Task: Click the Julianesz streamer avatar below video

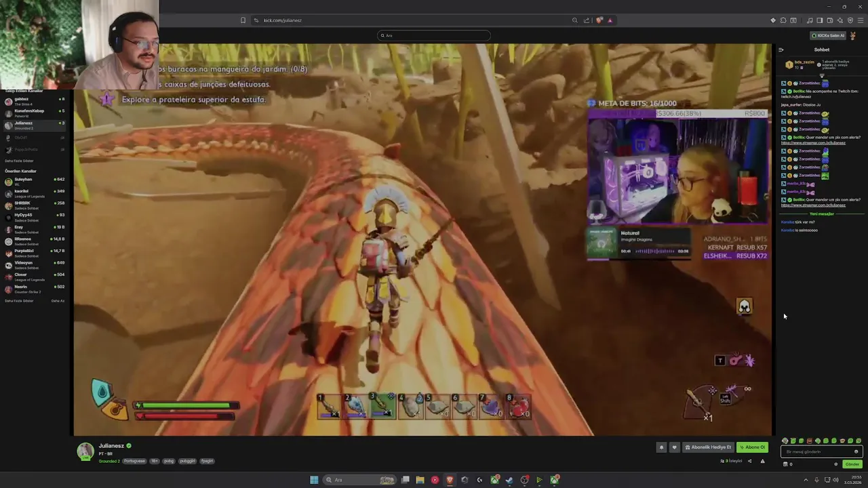Action: pyautogui.click(x=85, y=451)
